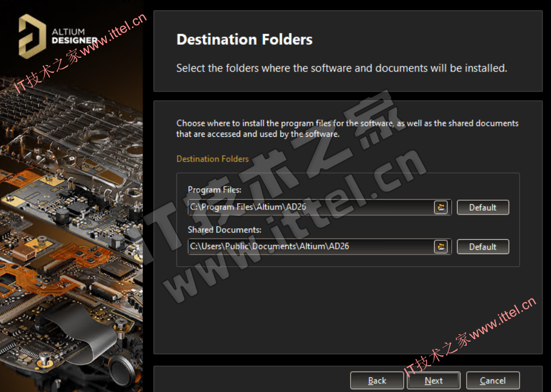Click the "Shared Documents:" label
This screenshot has height=392, width=551.
[x=225, y=230]
